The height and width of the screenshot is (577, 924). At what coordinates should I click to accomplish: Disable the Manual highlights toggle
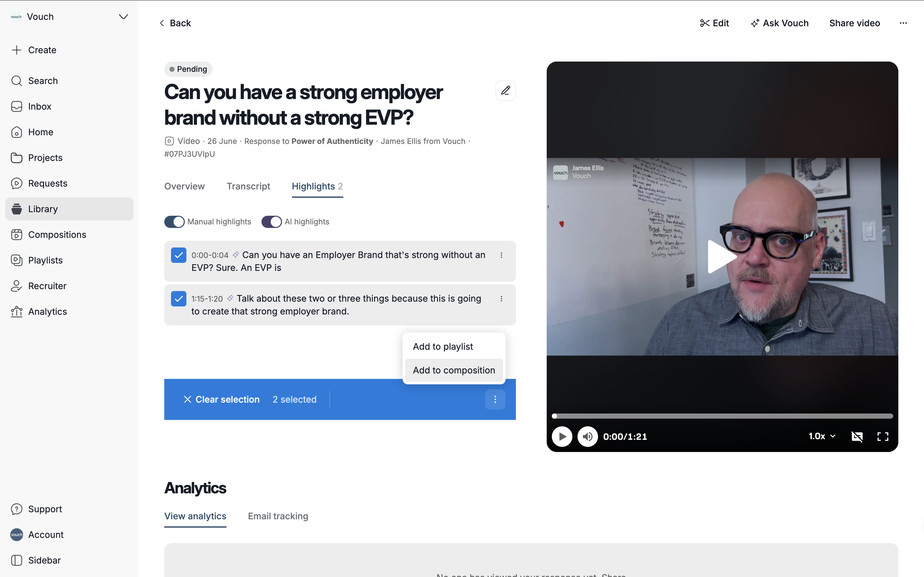click(174, 222)
